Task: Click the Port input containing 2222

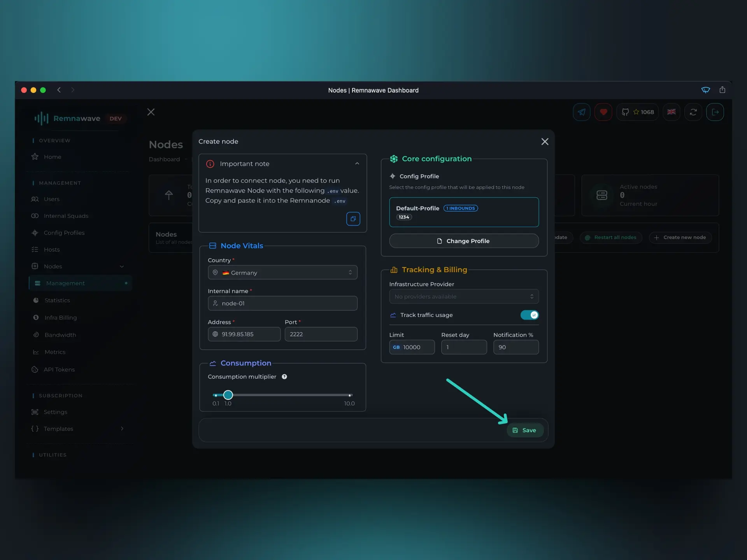Action: (321, 334)
